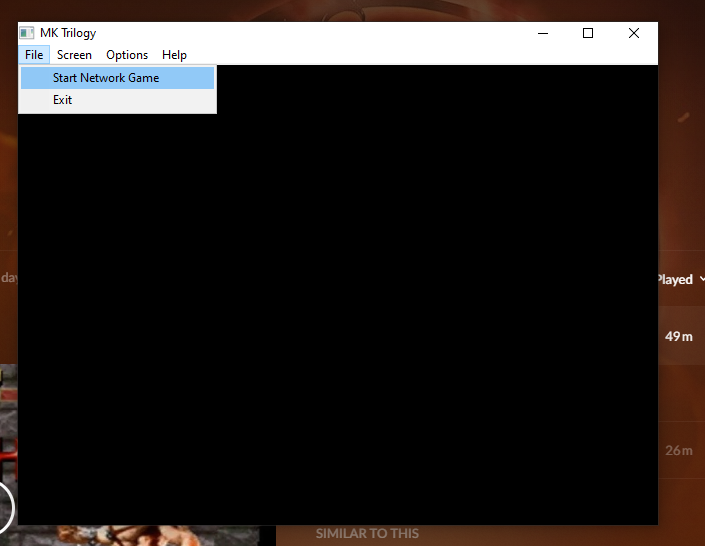Select Start Network Game from File menu
The width and height of the screenshot is (705, 546).
tap(117, 78)
